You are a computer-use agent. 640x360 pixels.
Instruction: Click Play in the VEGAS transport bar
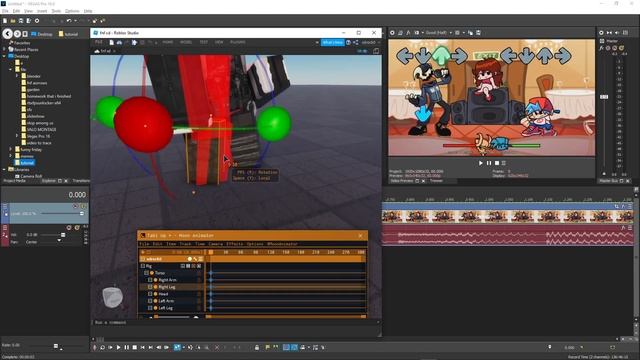pos(118,347)
